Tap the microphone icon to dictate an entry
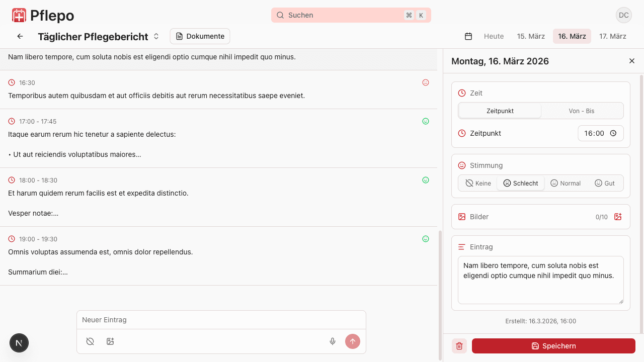The height and width of the screenshot is (362, 644). 332,341
